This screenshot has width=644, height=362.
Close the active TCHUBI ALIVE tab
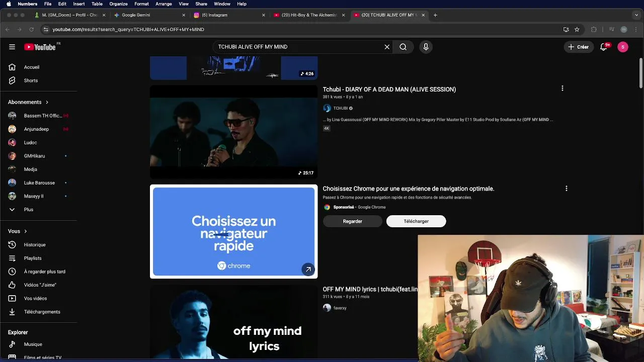coord(423,15)
